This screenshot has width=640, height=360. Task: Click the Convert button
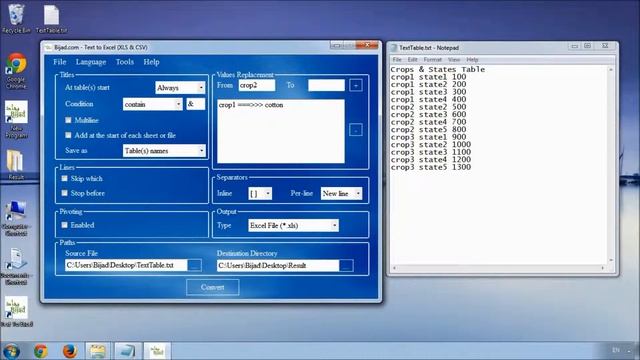[x=213, y=287]
